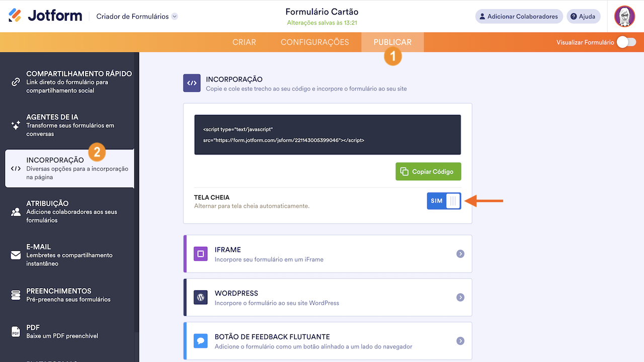Expand the iFrame embed option
Image resolution: width=644 pixels, height=362 pixels.
pyautogui.click(x=460, y=254)
